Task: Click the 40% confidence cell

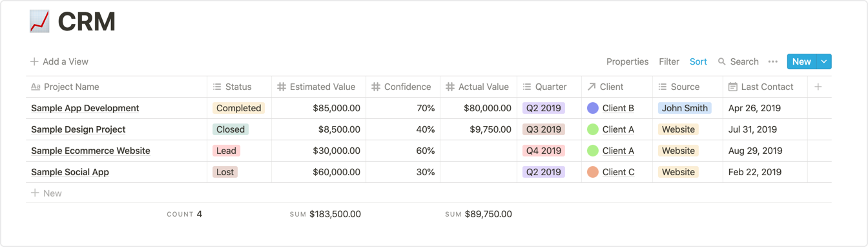Action: (x=403, y=129)
